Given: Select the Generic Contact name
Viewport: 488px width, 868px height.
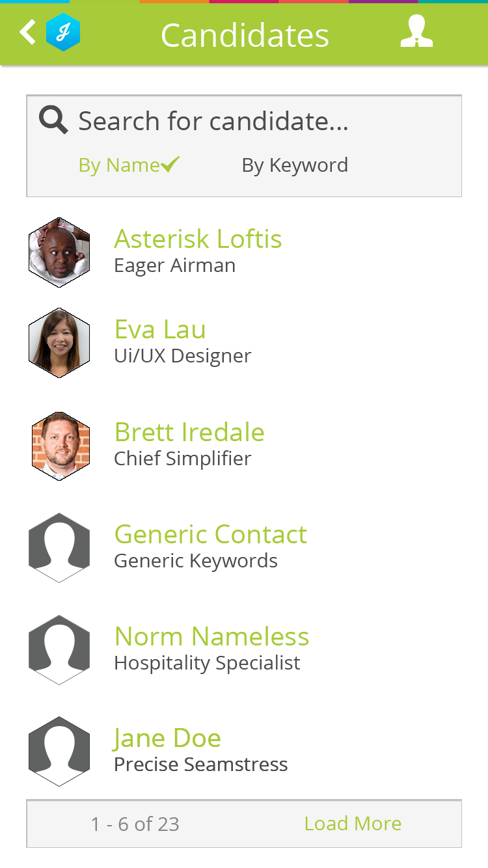Looking at the screenshot, I should (x=210, y=534).
